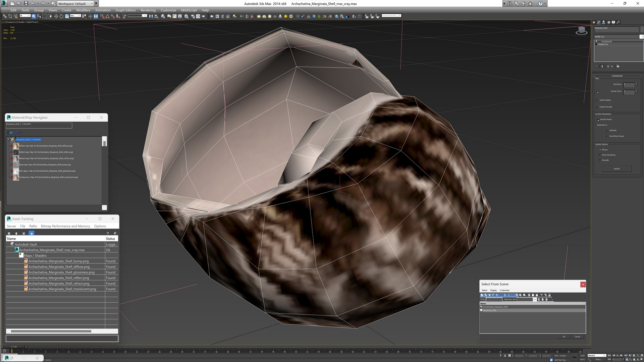Click the Pin Stack icon below modifier stack
The width and height of the screenshot is (644, 362).
tap(596, 66)
